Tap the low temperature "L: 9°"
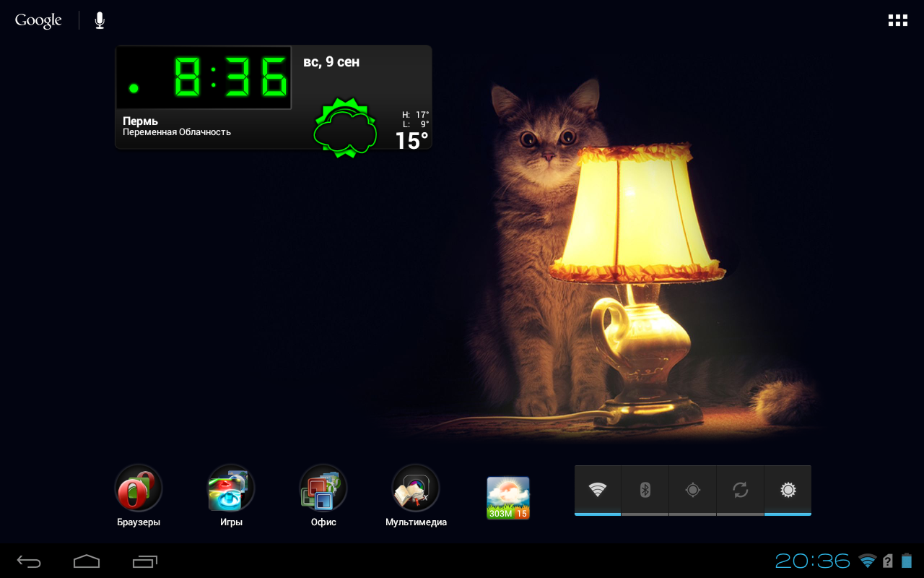 [x=416, y=124]
